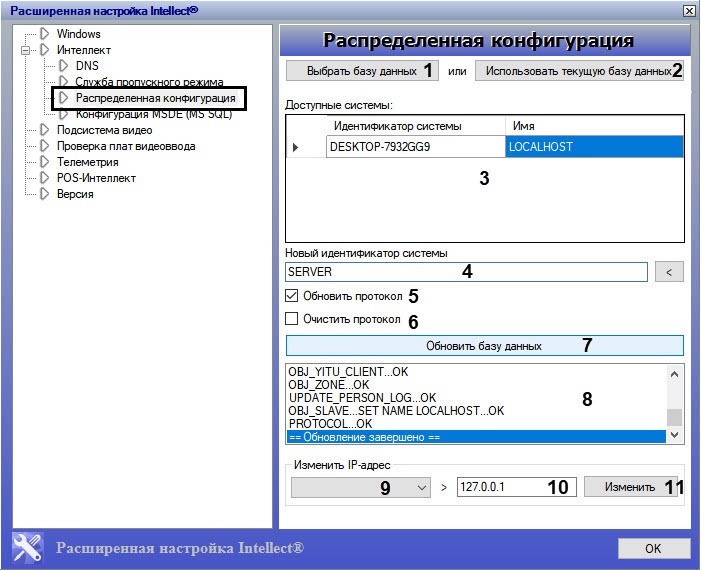Click the arrow icon next to DNS
The height and width of the screenshot is (570, 701).
[63, 66]
